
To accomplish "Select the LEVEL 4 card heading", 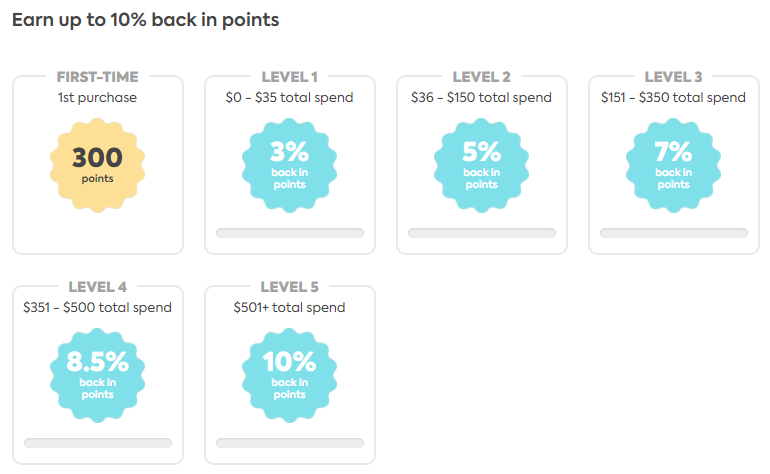I will [97, 287].
